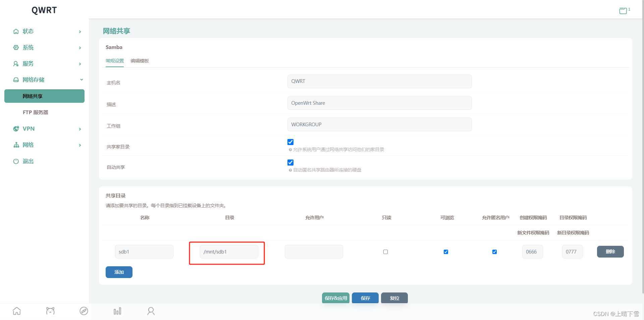Collapse the 网络存储 menu chevron
The image size is (644, 320).
pyautogui.click(x=82, y=80)
